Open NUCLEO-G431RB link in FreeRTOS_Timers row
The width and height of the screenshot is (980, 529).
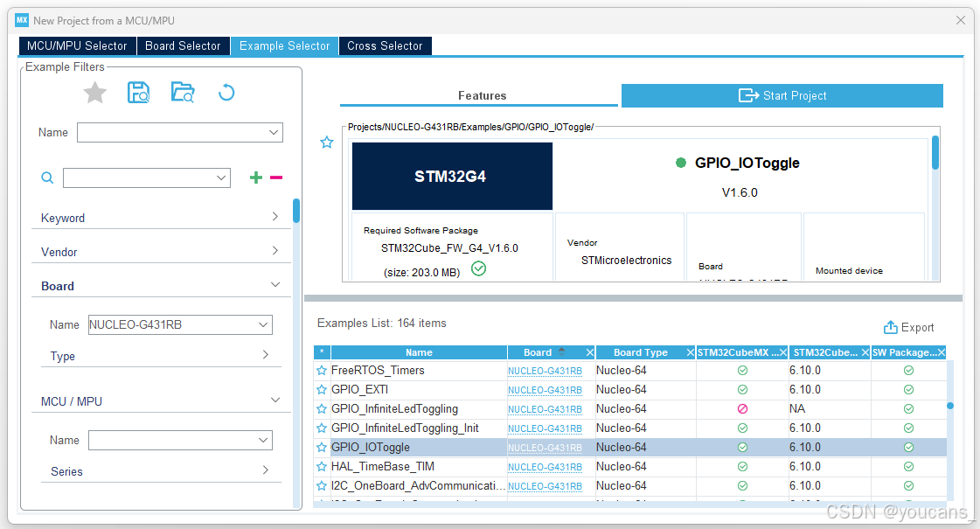[545, 371]
